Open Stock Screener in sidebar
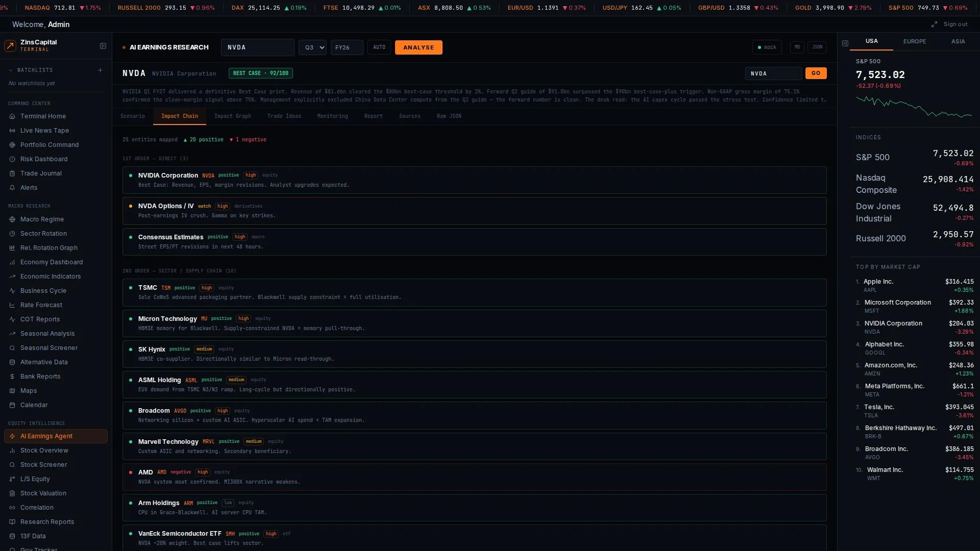Image resolution: width=980 pixels, height=551 pixels. click(56, 465)
